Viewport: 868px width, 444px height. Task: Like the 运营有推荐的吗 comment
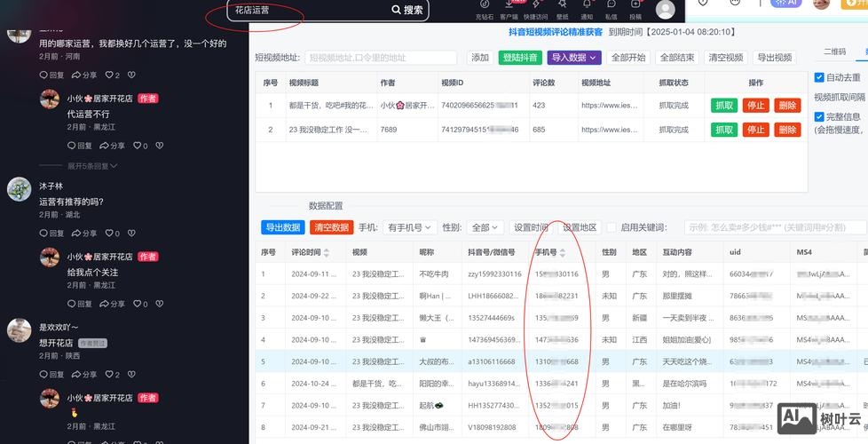113,233
